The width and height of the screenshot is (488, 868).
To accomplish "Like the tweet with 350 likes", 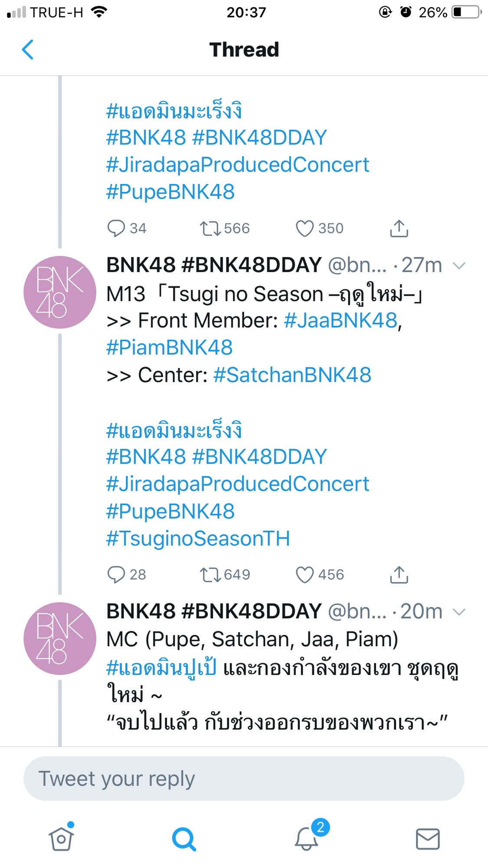I will [305, 228].
